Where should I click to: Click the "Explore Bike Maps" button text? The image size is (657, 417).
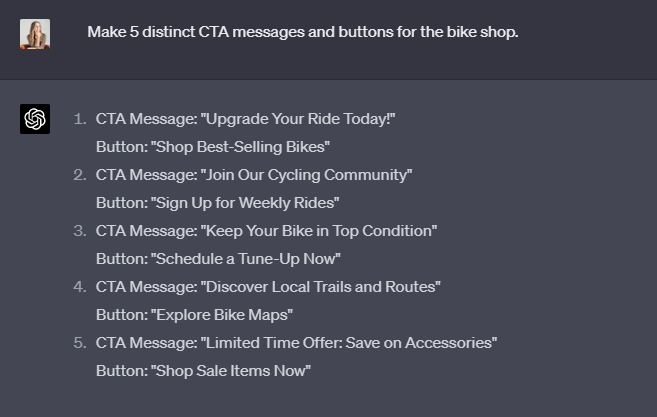(194, 315)
